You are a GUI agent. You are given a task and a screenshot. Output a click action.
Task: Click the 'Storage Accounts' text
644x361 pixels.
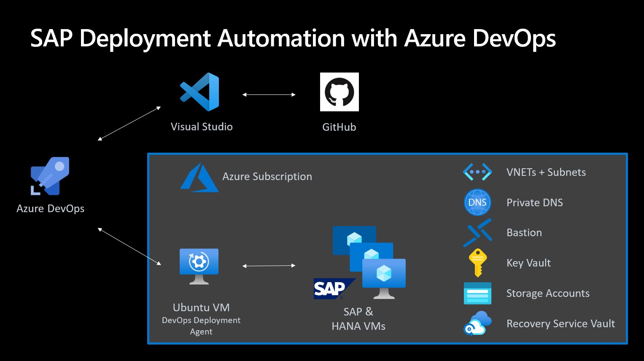[548, 294]
